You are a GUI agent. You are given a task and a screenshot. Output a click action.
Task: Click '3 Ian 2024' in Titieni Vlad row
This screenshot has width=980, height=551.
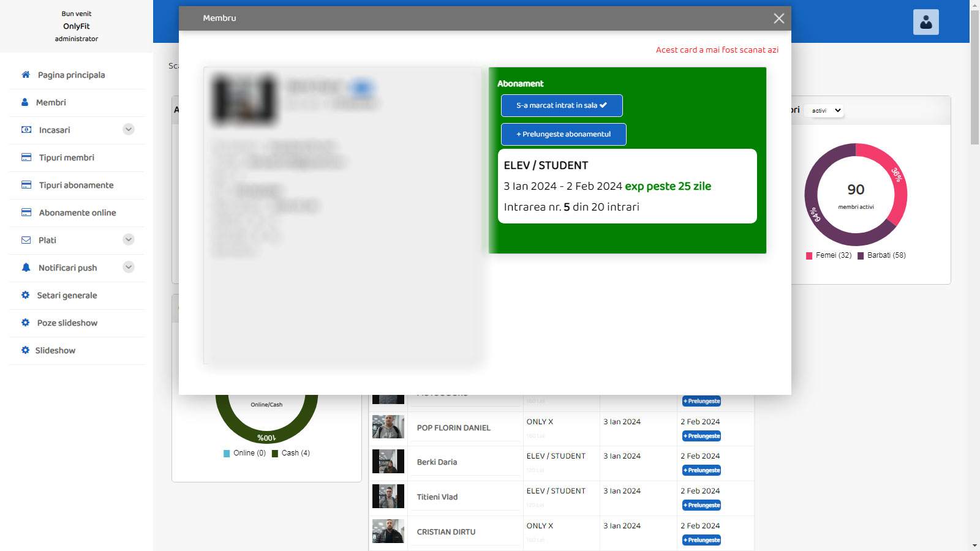coord(622,491)
